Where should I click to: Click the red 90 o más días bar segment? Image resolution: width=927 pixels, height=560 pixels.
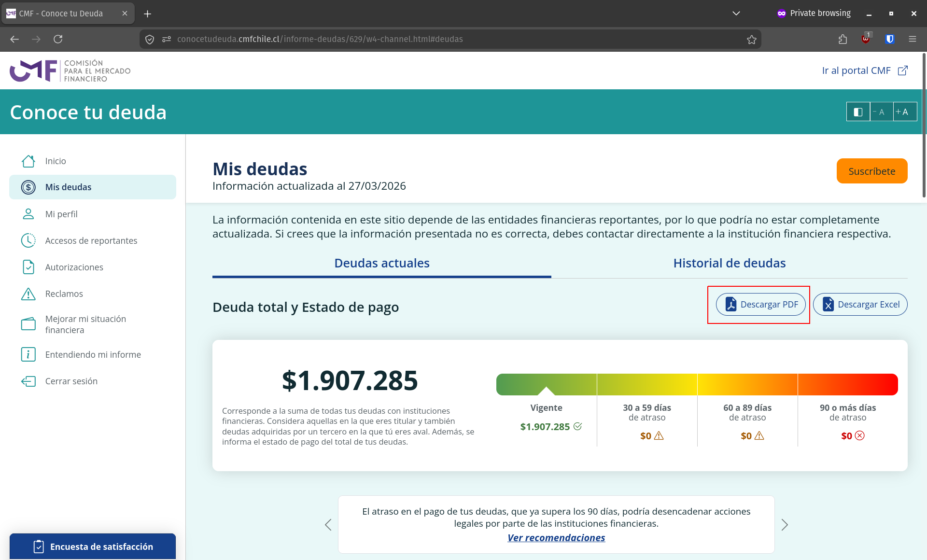[847, 384]
